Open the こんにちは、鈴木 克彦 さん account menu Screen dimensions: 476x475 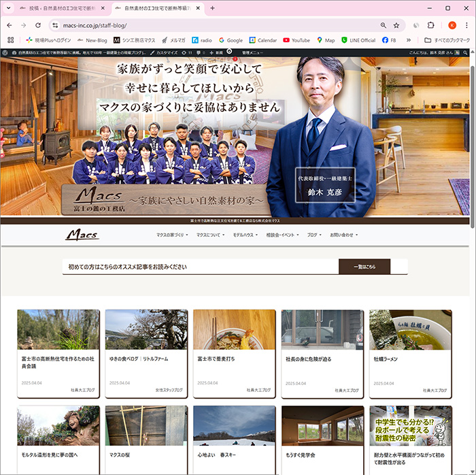pos(434,52)
